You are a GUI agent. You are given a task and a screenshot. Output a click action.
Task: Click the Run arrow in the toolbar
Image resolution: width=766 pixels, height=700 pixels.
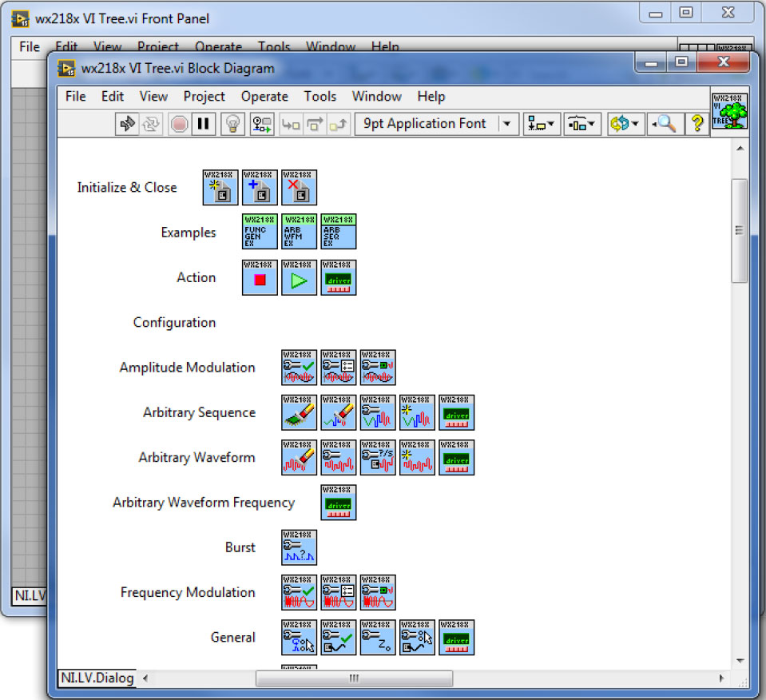(x=126, y=124)
